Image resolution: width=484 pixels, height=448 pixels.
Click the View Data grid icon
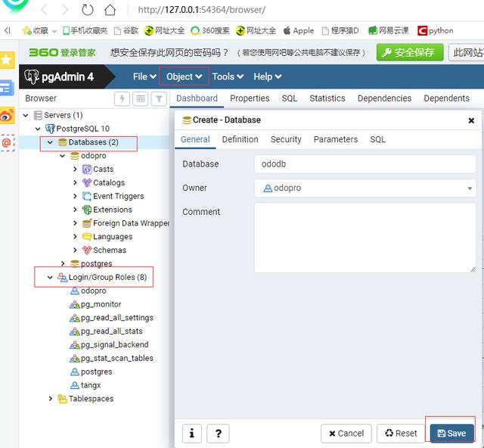[140, 98]
